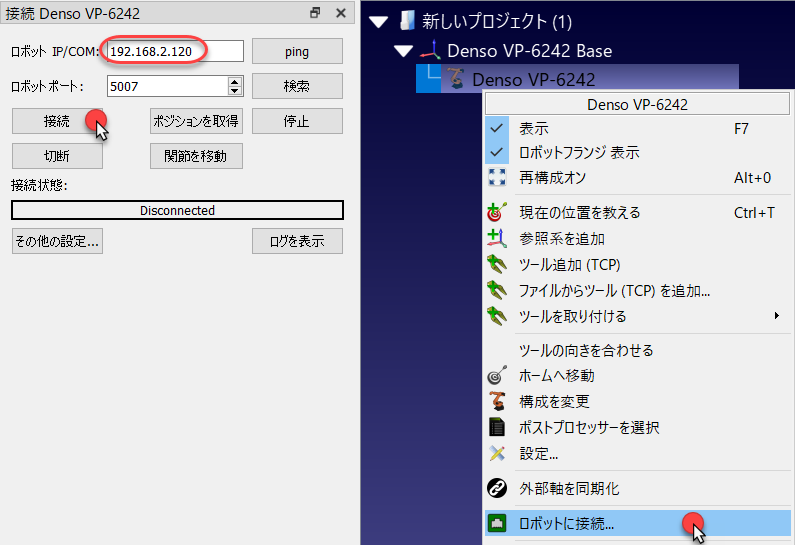Click the add reference frame icon for 参照系を追加
Screen dimensions: 795x545
pos(497,238)
